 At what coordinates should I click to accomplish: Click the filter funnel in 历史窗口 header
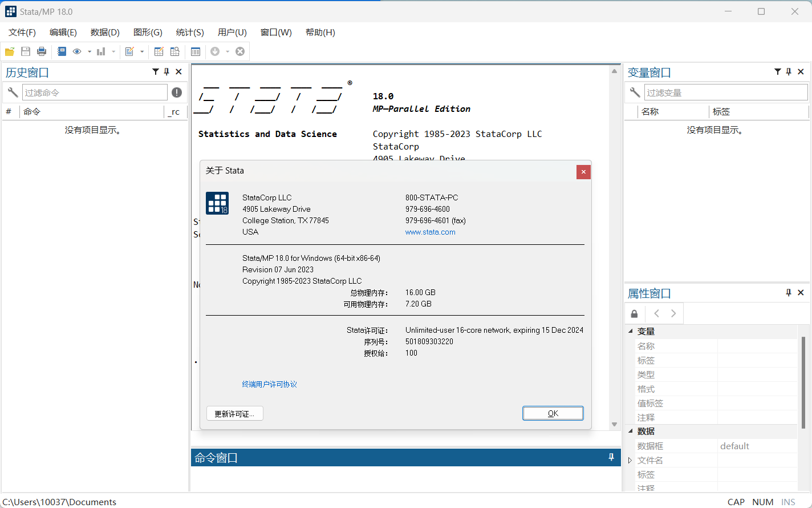pos(155,71)
